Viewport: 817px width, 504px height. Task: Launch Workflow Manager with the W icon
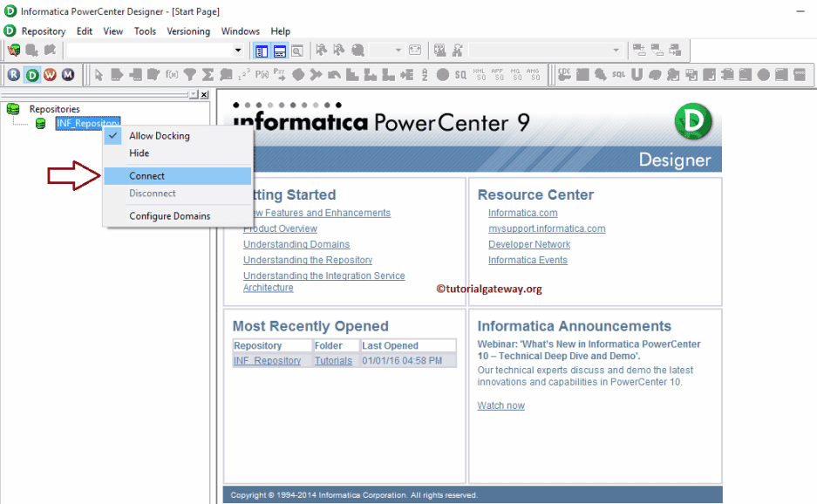click(50, 74)
